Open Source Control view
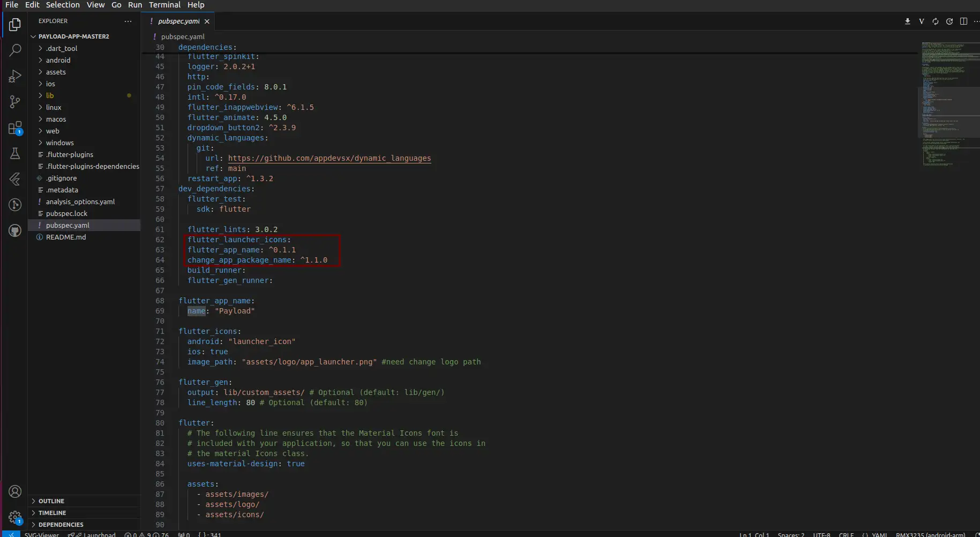This screenshot has width=980, height=537. tap(15, 102)
